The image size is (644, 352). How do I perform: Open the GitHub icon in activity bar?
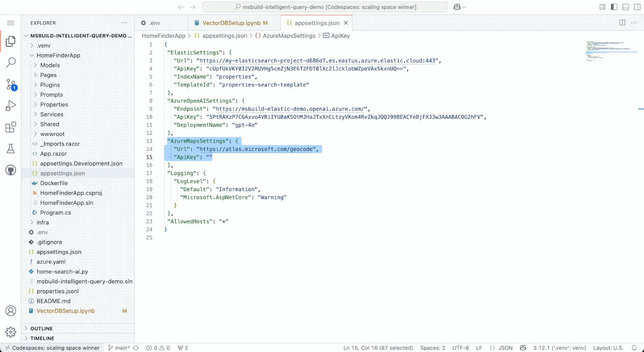click(x=11, y=170)
